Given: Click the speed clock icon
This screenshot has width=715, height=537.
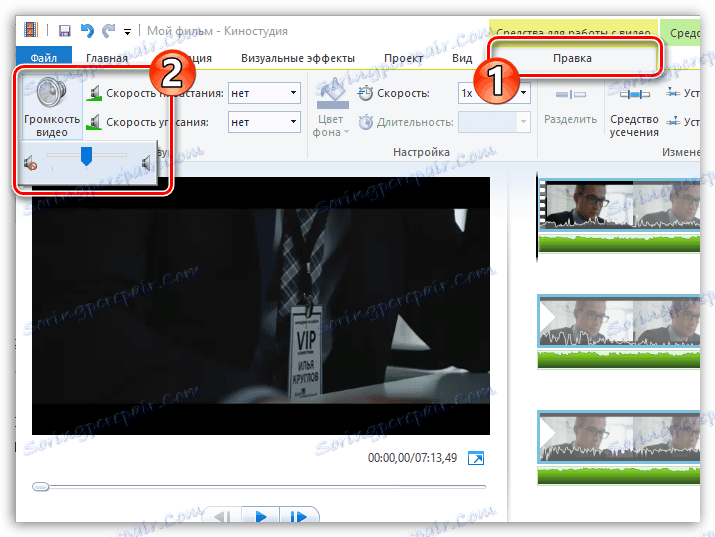Looking at the screenshot, I should pyautogui.click(x=365, y=93).
